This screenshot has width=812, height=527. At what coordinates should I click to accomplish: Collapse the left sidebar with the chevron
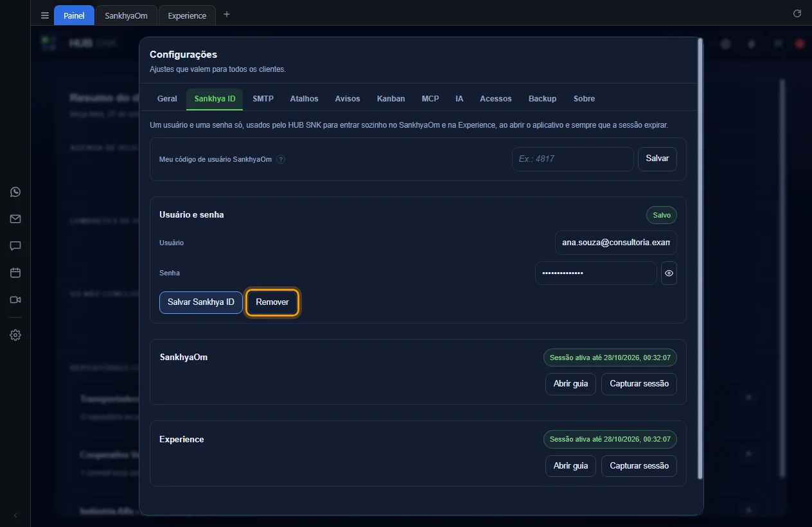point(15,515)
